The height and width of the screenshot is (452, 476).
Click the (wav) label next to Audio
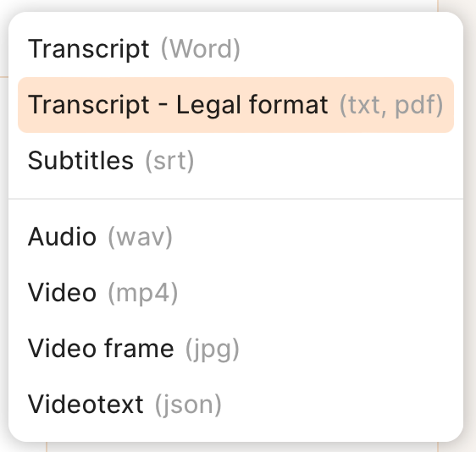pos(140,238)
